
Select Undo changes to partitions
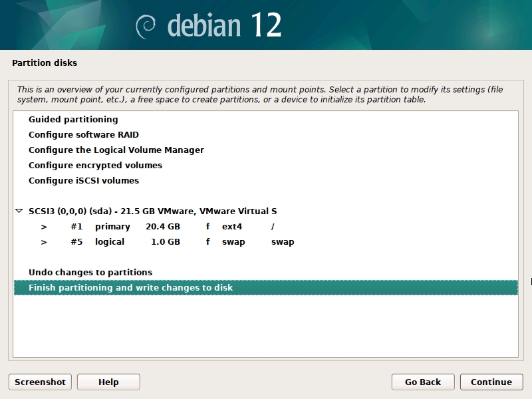coord(90,273)
